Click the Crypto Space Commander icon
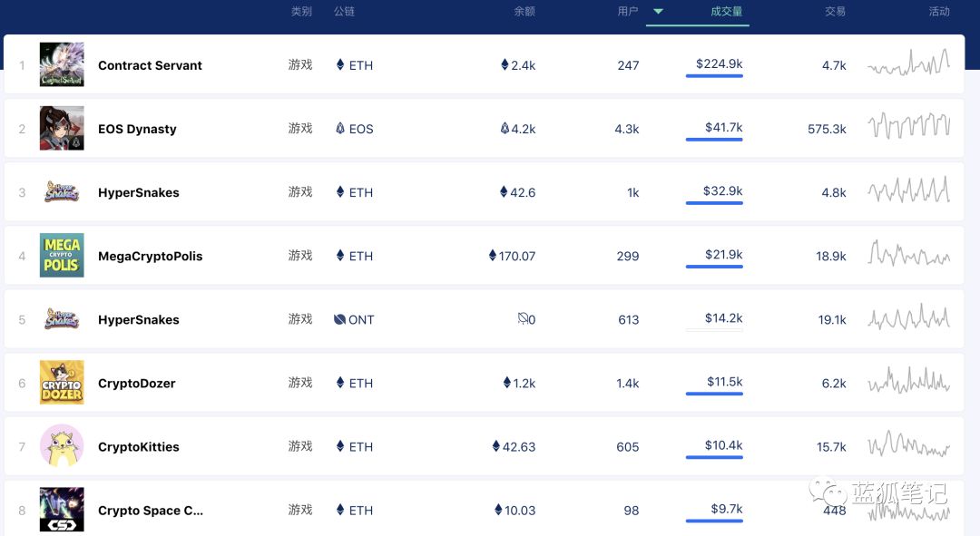980x536 pixels. (x=62, y=510)
